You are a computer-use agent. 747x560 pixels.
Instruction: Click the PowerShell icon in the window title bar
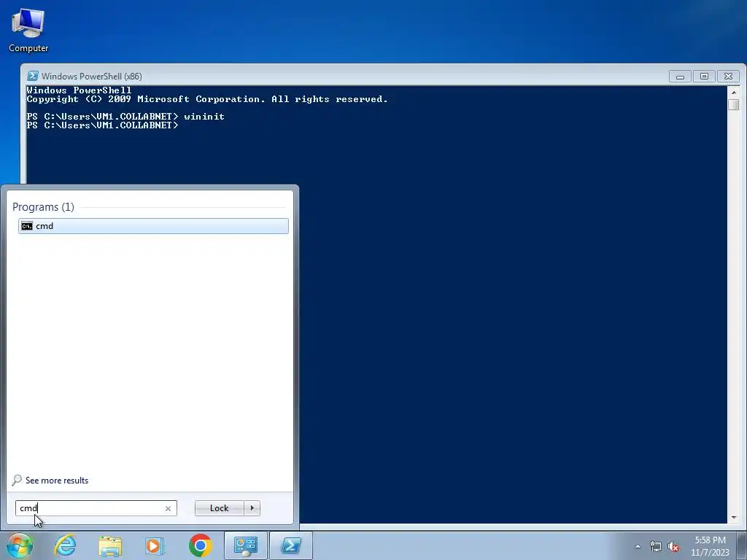[32, 76]
